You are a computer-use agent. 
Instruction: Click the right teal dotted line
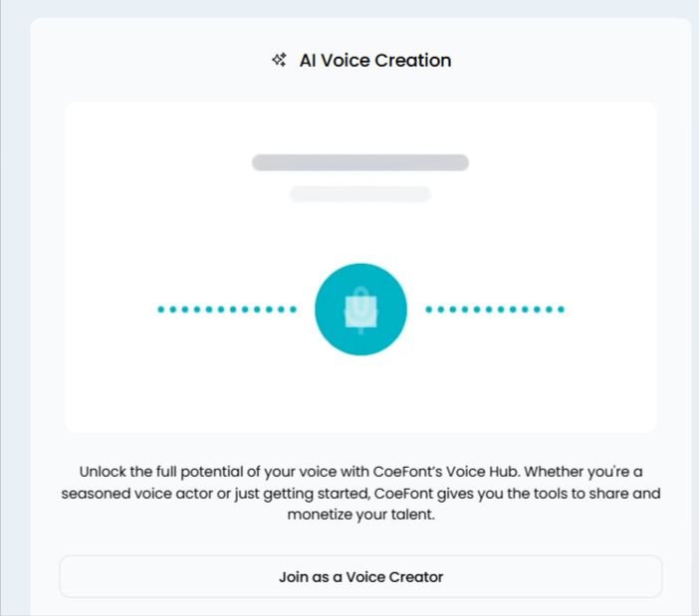pyautogui.click(x=495, y=309)
